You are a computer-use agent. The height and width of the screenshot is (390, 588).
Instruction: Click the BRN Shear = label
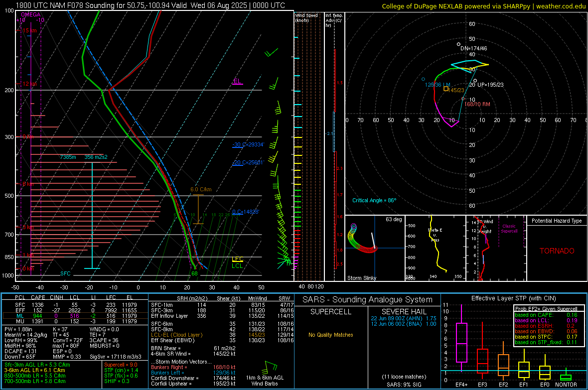[166, 348]
